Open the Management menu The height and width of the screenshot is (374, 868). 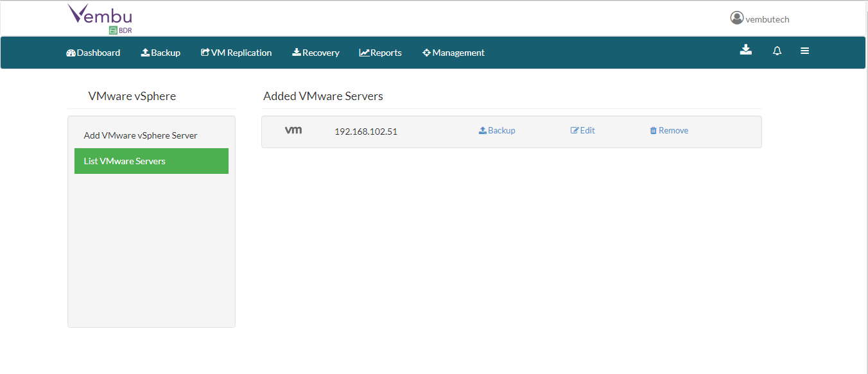[x=453, y=53]
